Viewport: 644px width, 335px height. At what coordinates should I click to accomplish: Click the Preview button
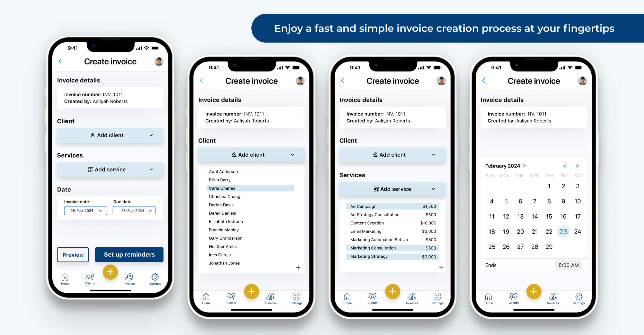coord(73,254)
